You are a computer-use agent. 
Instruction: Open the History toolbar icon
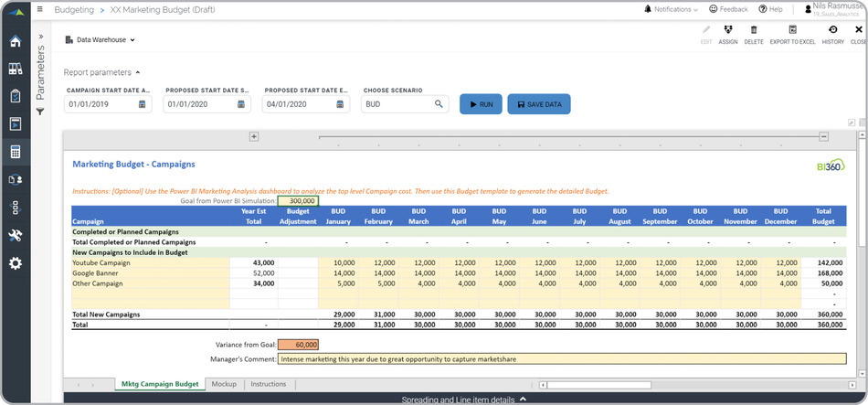[x=832, y=30]
